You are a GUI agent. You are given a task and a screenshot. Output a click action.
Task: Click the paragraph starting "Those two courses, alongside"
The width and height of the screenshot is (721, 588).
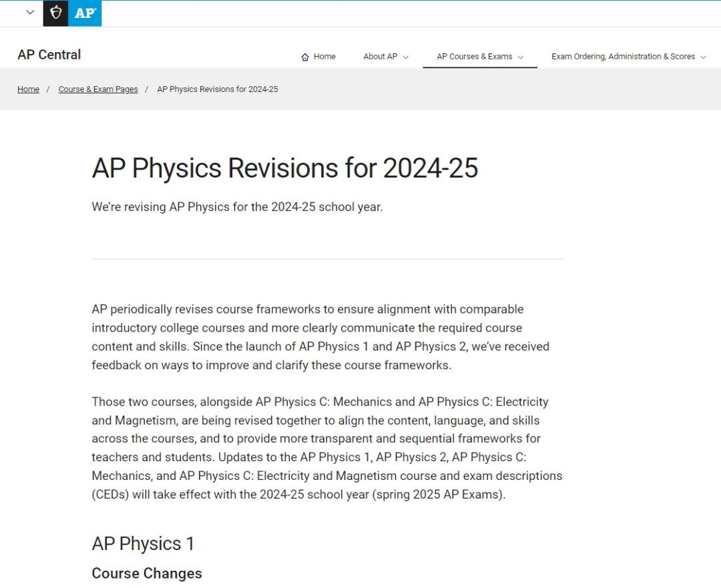point(327,448)
